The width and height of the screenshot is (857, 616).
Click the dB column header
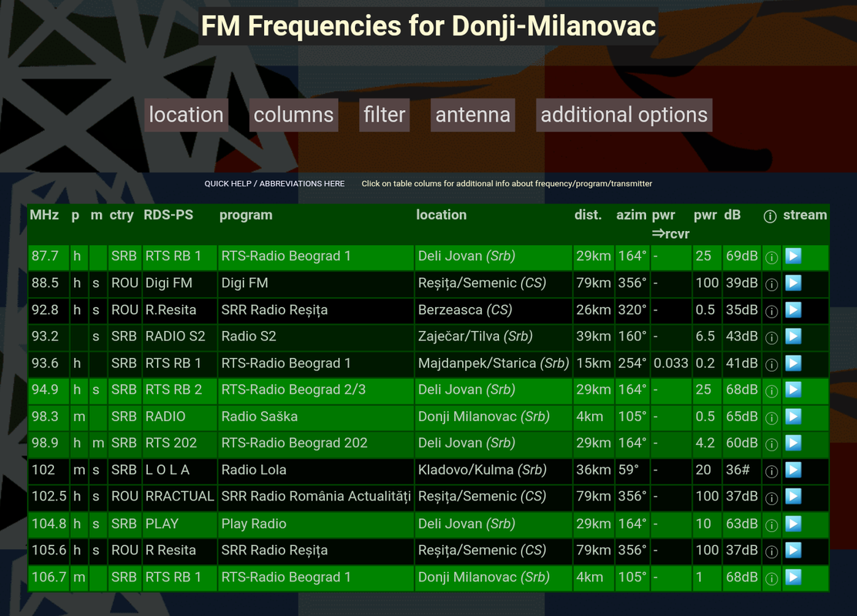(732, 215)
